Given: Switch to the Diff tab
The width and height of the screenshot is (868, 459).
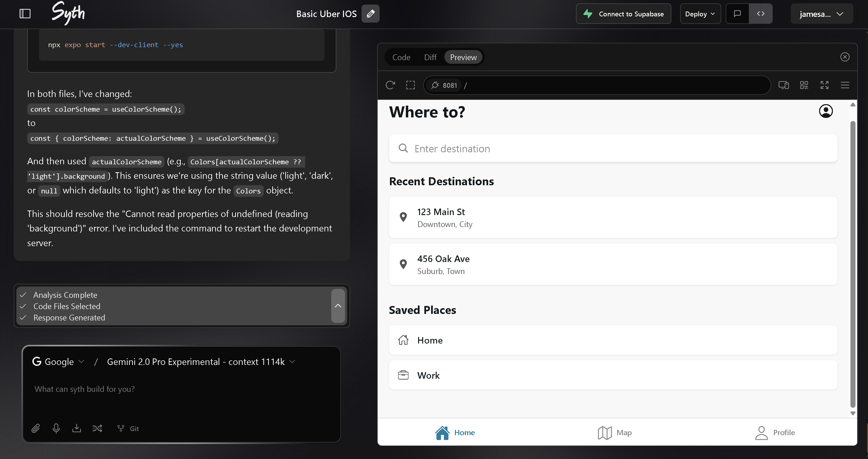Looking at the screenshot, I should pos(430,57).
